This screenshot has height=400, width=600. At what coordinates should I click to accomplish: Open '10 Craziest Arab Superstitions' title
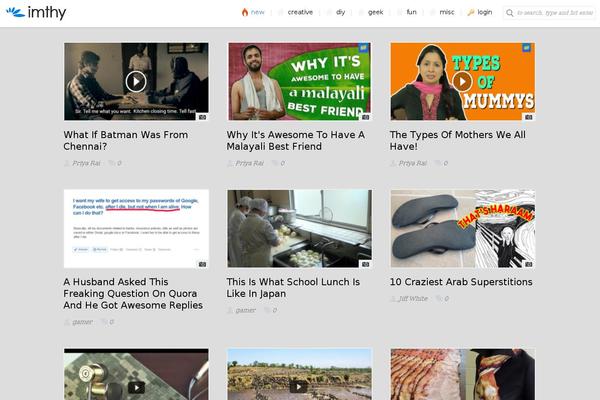coord(461,282)
